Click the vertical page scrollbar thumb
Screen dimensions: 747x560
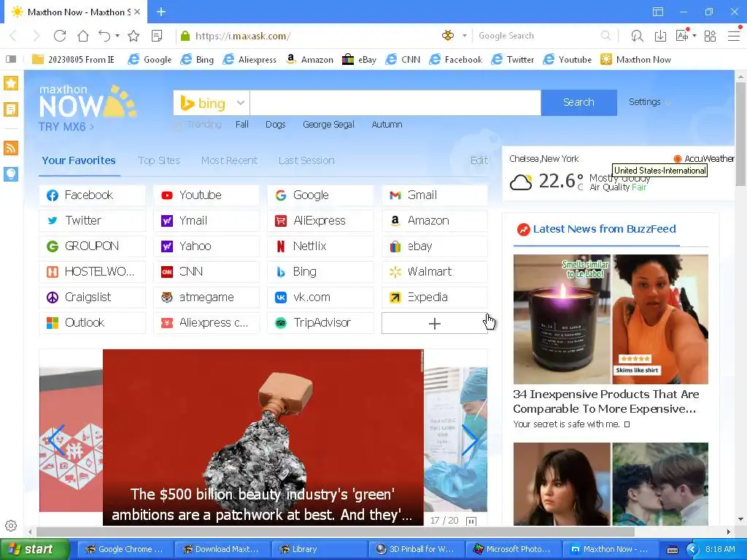point(740,134)
